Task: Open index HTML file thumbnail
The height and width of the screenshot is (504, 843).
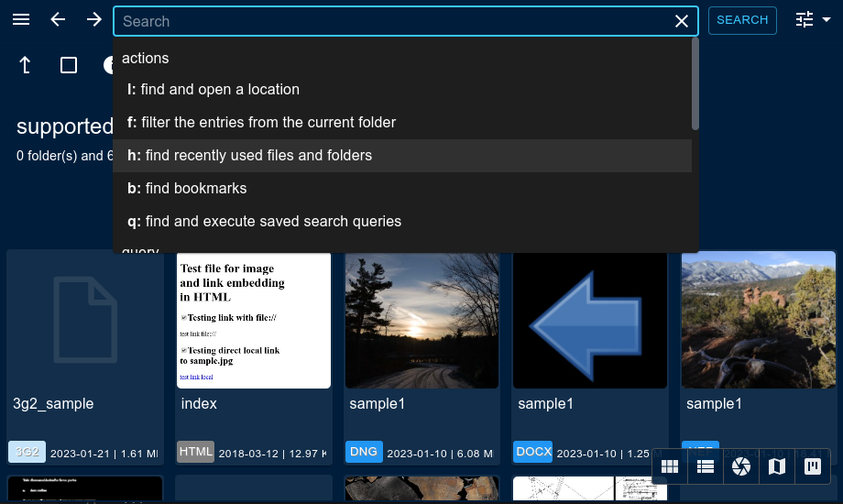Action: [254, 320]
